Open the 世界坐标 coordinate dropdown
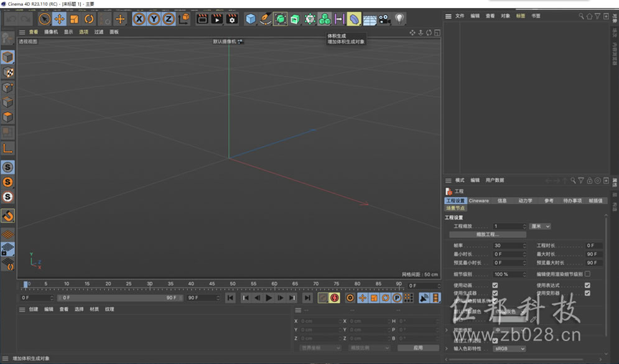619x364 pixels. (x=319, y=348)
